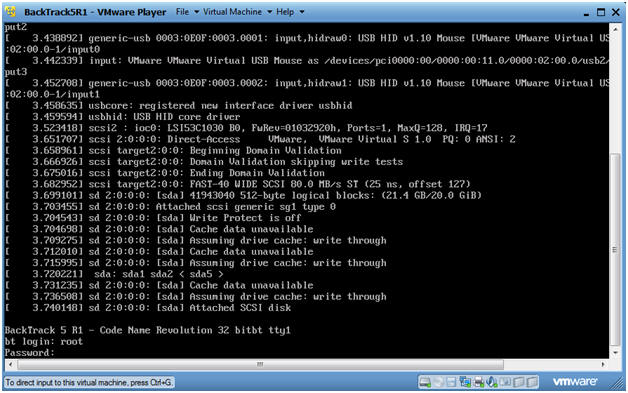Click the vertical scrollbar down arrow

(615, 353)
